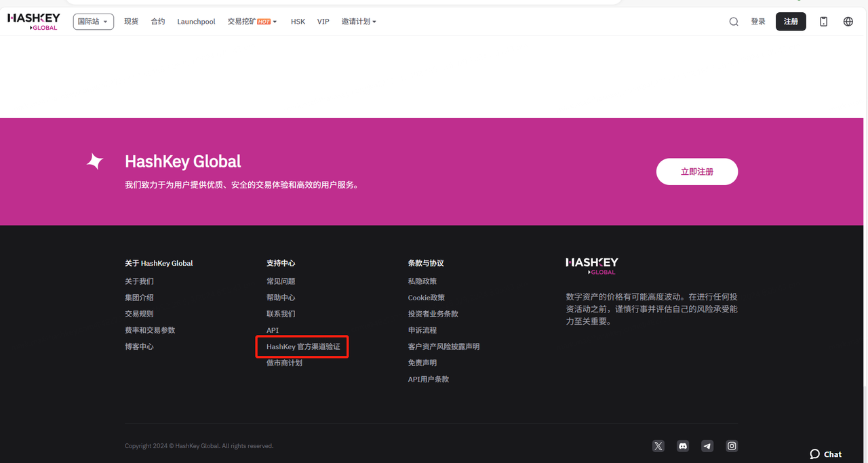868x463 pixels.
Task: Open the HSK nav menu item
Action: coord(298,22)
